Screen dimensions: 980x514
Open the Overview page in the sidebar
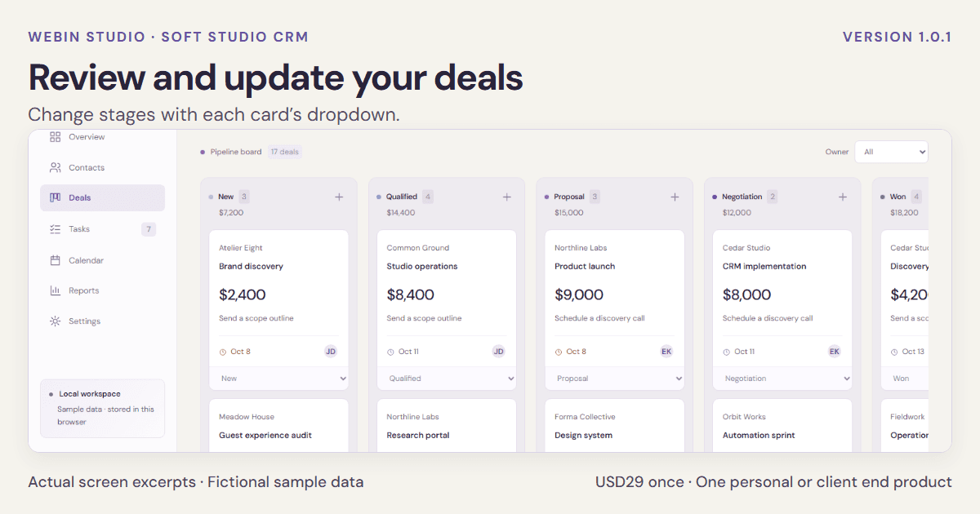click(x=102, y=137)
